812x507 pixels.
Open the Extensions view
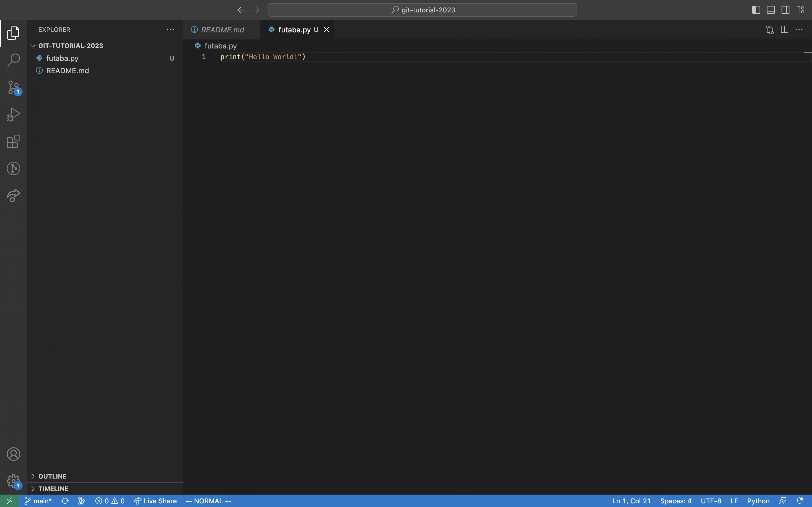coord(14,141)
